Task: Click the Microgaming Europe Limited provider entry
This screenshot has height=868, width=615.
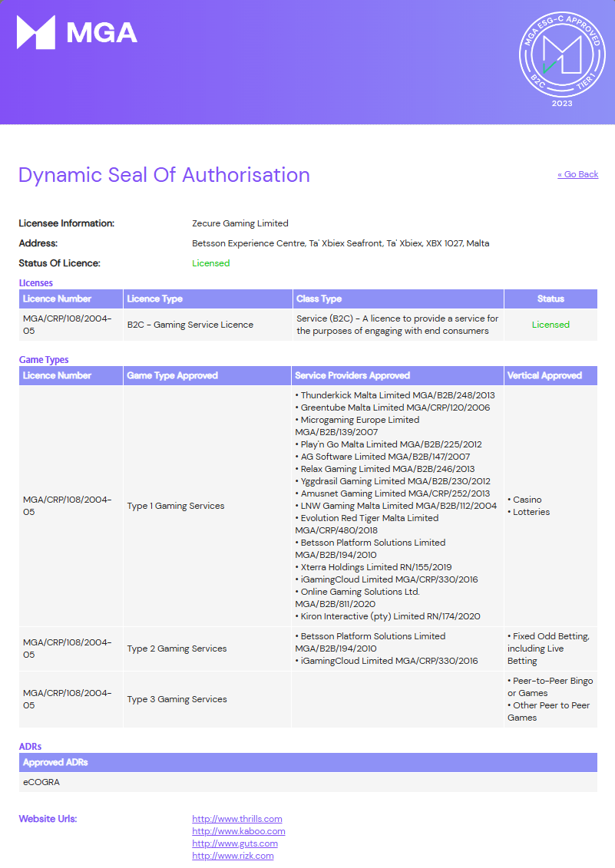Action: [x=357, y=426]
